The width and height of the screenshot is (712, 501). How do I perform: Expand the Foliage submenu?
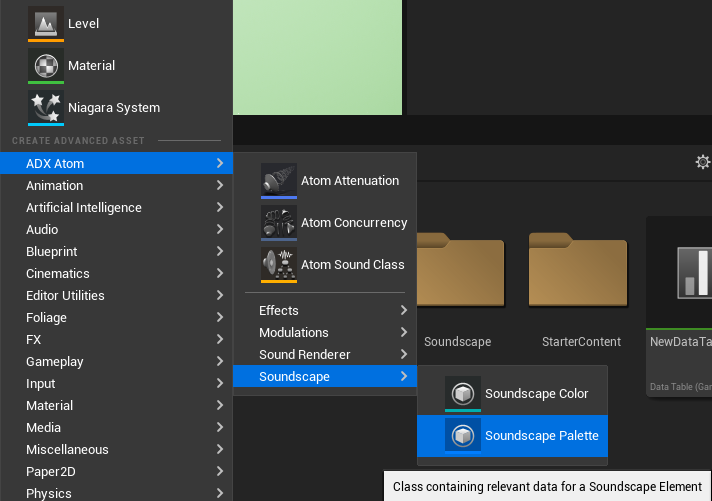point(116,317)
